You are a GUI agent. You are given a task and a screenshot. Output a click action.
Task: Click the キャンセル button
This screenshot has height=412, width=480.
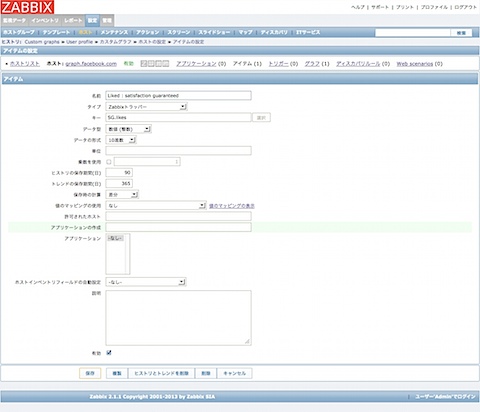[234, 373]
